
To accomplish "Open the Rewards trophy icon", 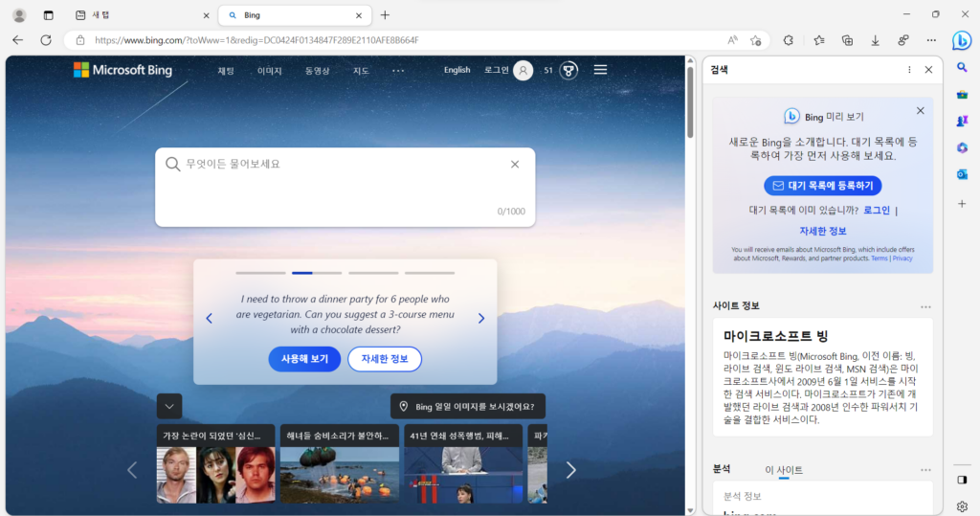I will pyautogui.click(x=568, y=71).
